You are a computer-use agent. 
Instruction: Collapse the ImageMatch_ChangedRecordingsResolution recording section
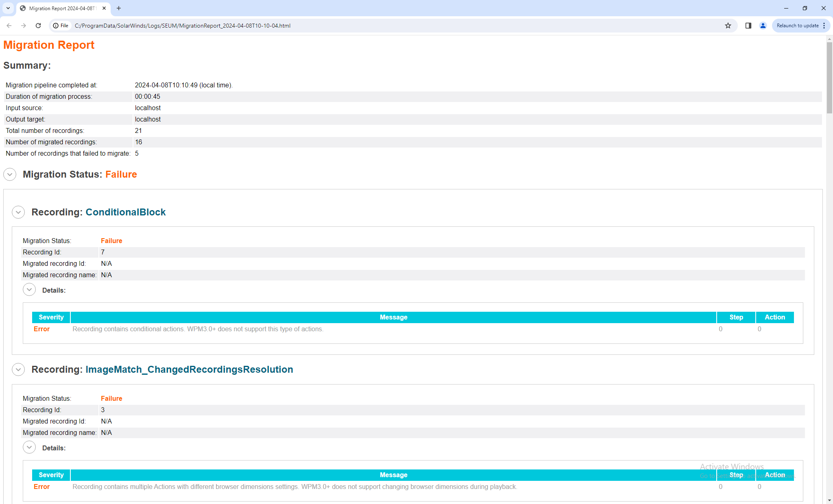tap(18, 369)
